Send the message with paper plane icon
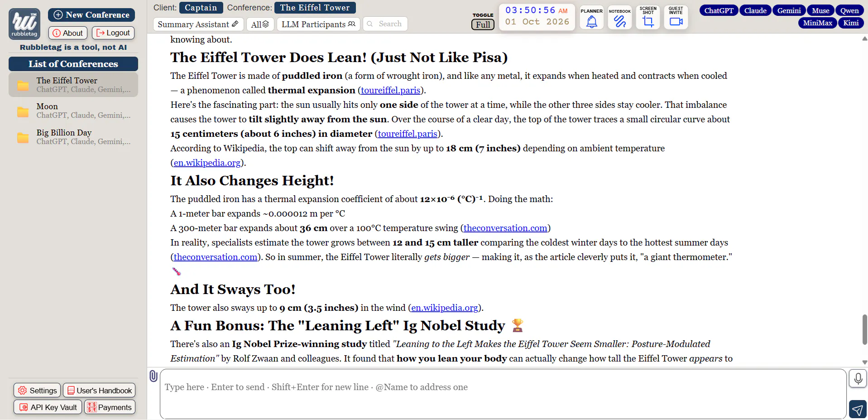Viewport: 868px width, 420px height. [858, 410]
